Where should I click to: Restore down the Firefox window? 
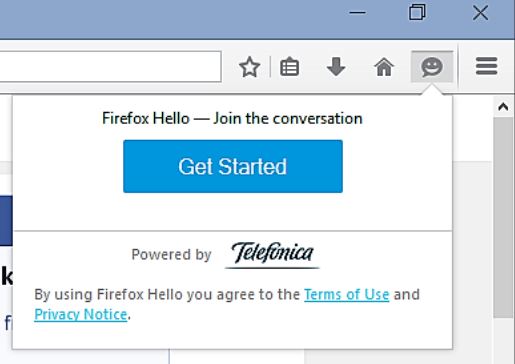pos(417,13)
